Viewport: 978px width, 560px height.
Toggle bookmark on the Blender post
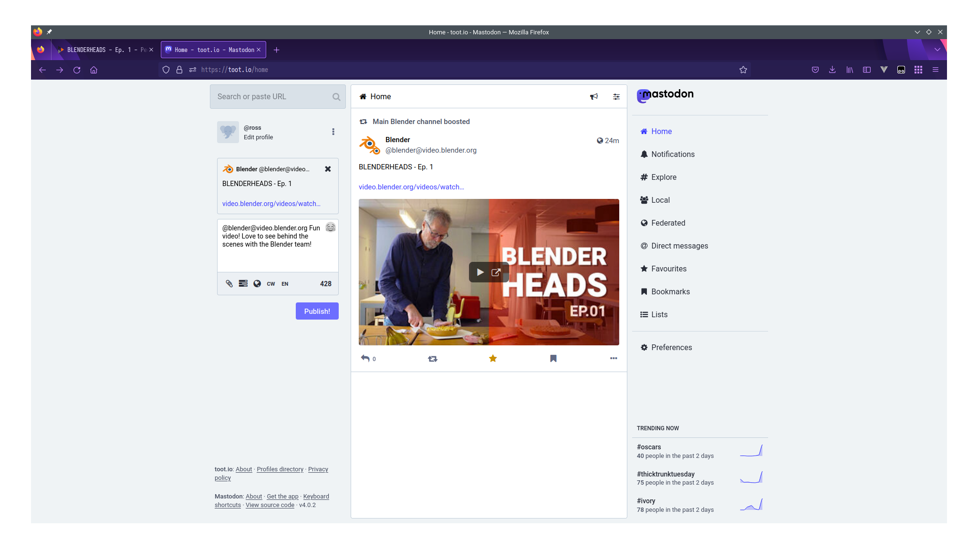tap(553, 358)
